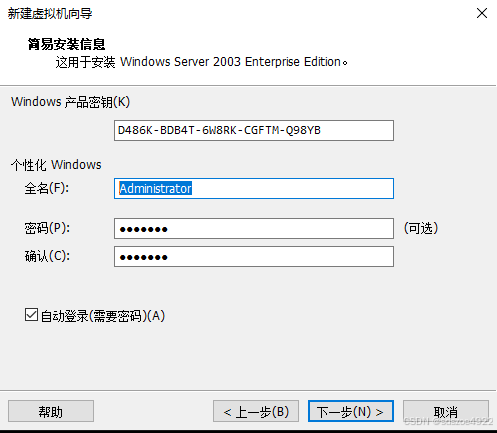Screen dimensions: 497x433
Task: Go back with the 上一步(B) button
Action: click(x=256, y=411)
